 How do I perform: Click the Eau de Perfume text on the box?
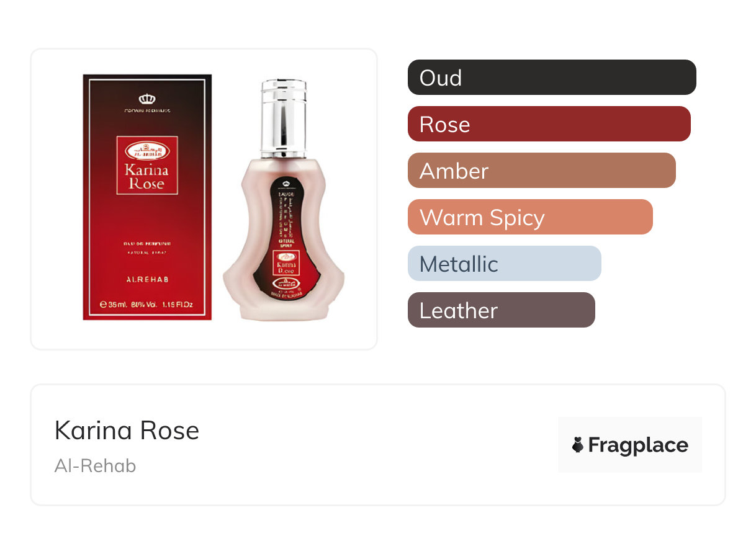click(x=147, y=244)
